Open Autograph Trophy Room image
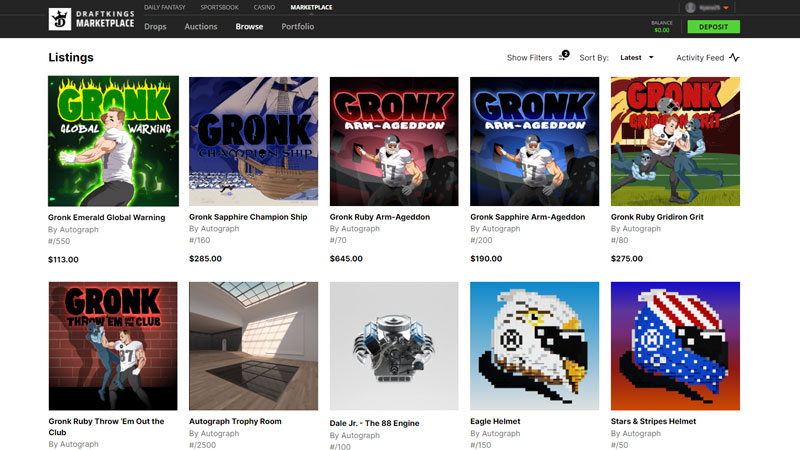800x450 pixels. 254,346
